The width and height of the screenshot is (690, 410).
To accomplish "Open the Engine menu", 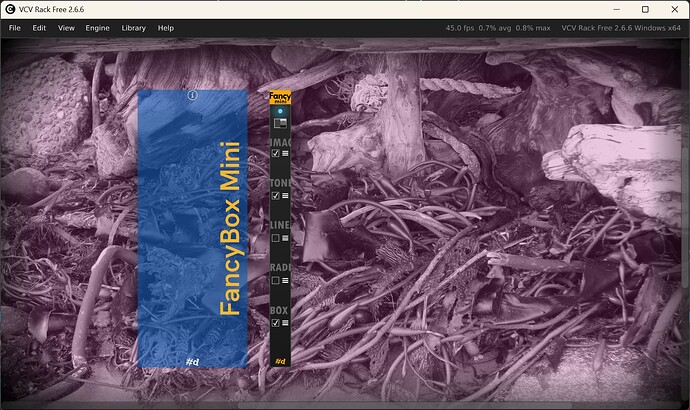I will (x=97, y=28).
